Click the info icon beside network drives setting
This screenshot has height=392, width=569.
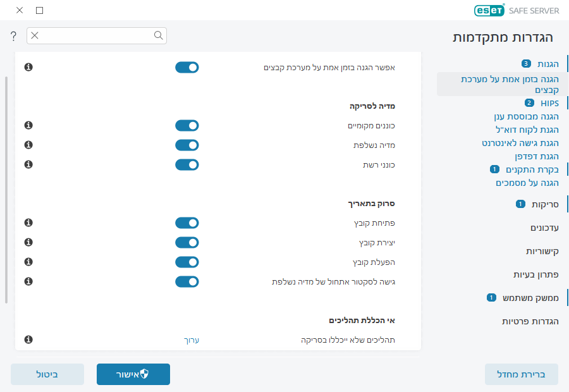coord(28,164)
